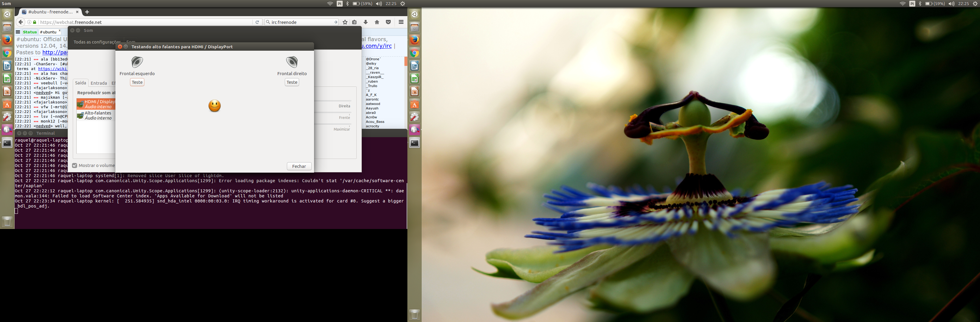980x322 pixels.
Task: Reload the webchat page in Firefox
Action: (257, 22)
